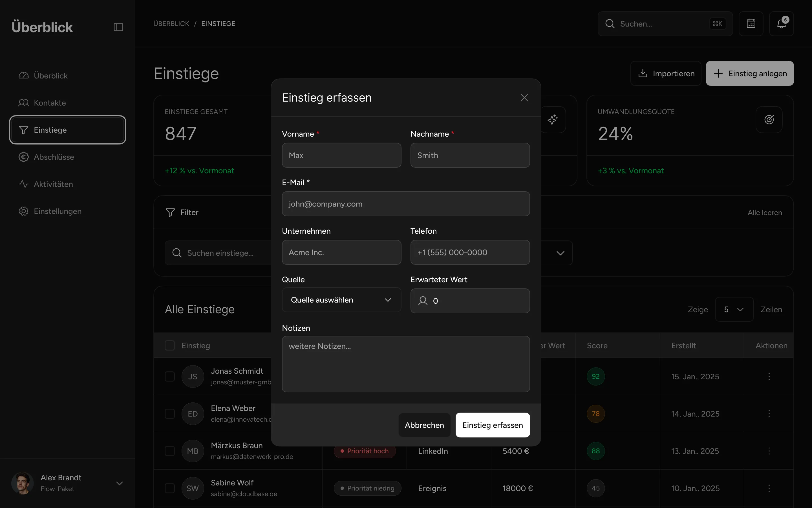Focus the Notizen text area
Image resolution: width=812 pixels, height=508 pixels.
pos(406,364)
